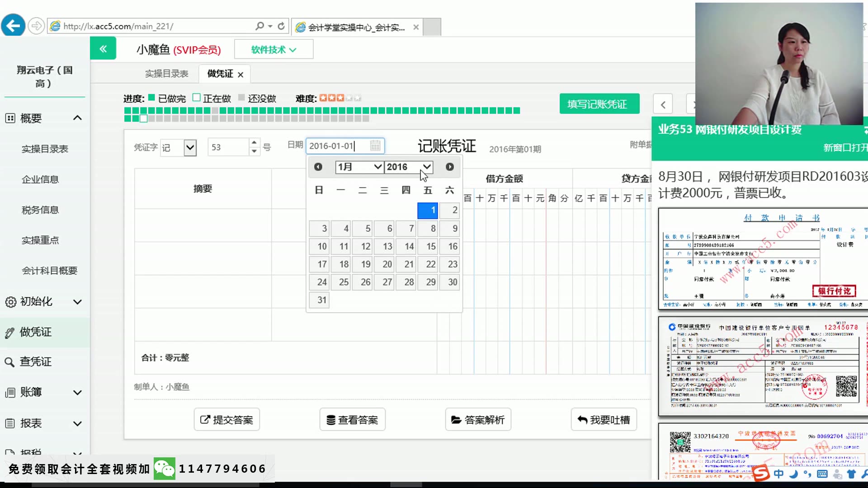This screenshot has width=868, height=488.
Task: Open the month dropdown showing 1月
Action: (359, 167)
